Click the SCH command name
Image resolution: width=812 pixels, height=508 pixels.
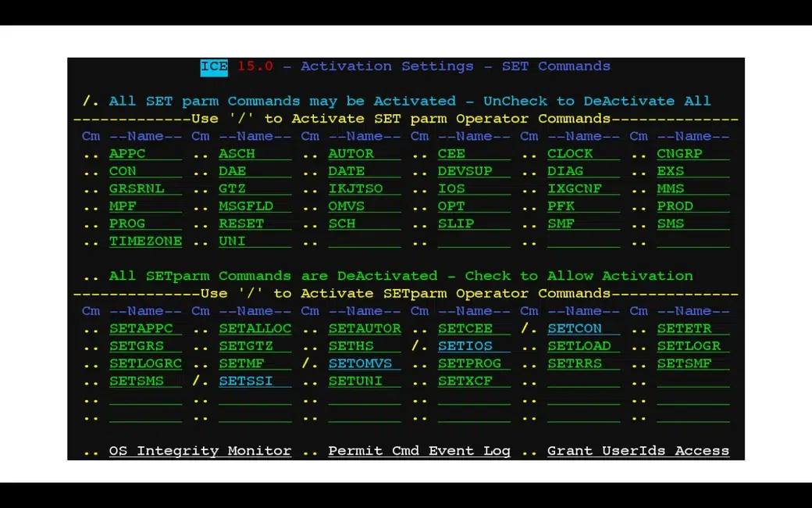(x=342, y=224)
